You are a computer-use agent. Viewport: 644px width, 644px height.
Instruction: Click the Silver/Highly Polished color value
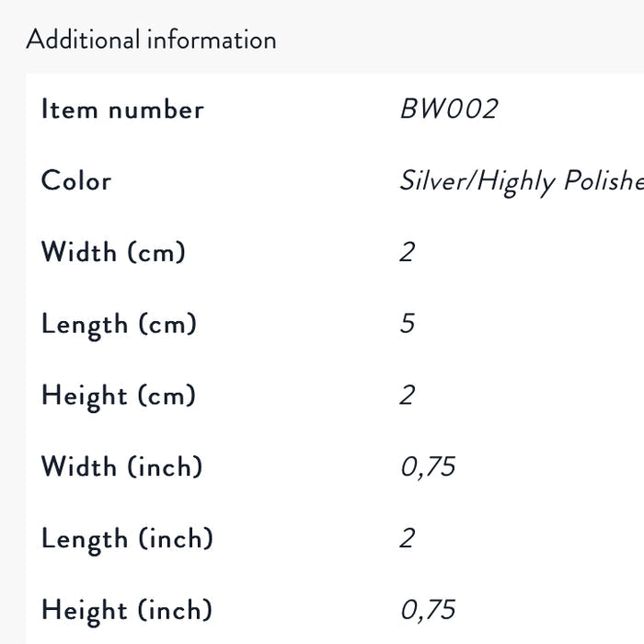pyautogui.click(x=522, y=181)
